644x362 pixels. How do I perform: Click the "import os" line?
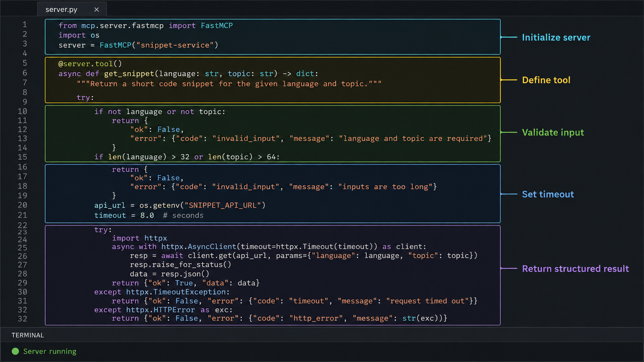79,35
